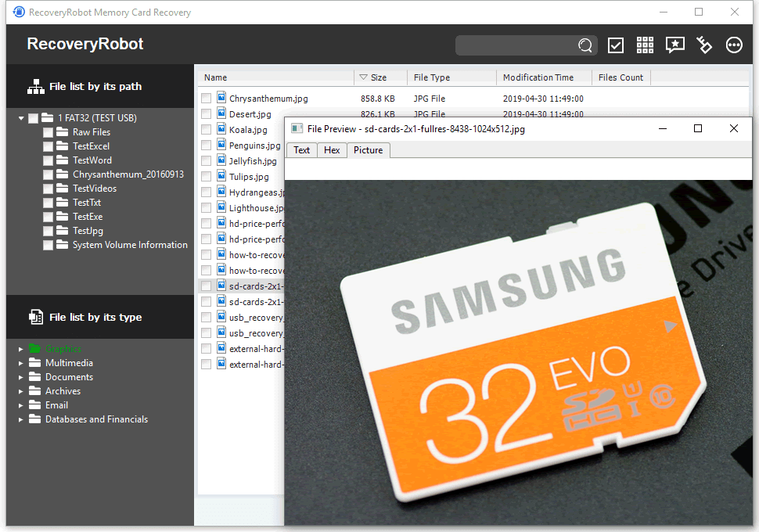
Task: Select the first hd-price-perf file name
Action: pos(257,224)
